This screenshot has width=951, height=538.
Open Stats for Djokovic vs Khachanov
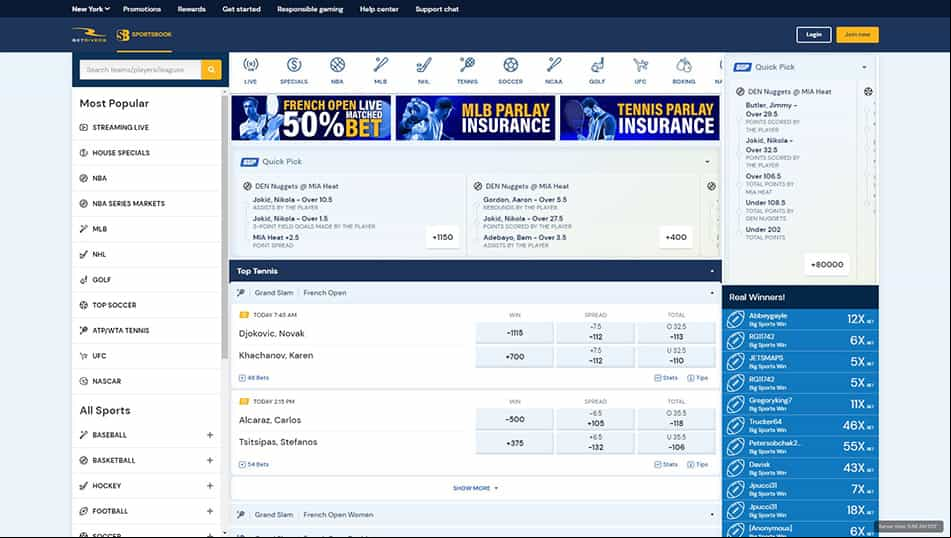tap(666, 378)
